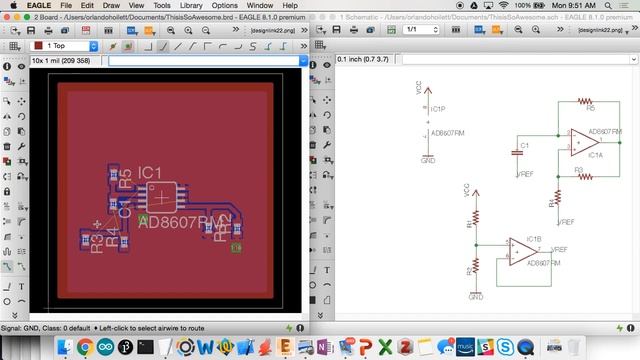Open the View menu

136,5
